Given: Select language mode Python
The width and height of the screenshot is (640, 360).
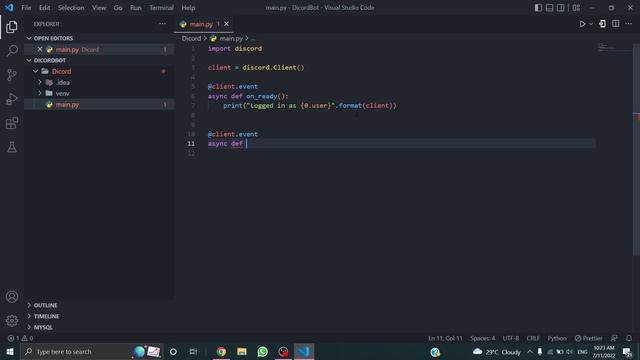Looking at the screenshot, I should [x=557, y=338].
